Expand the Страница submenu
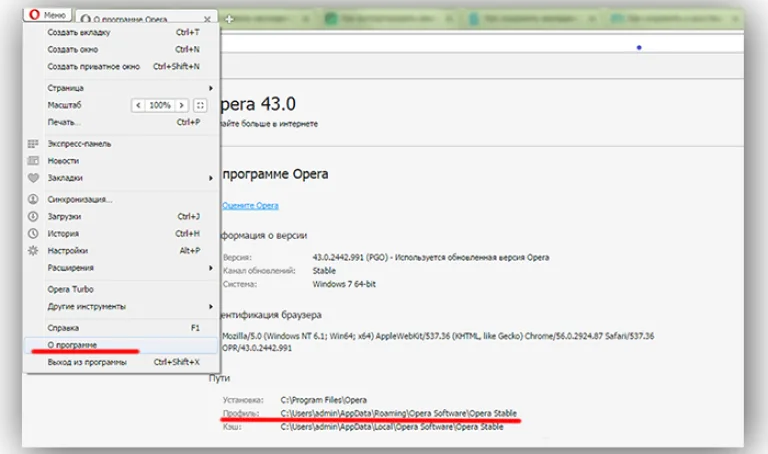The width and height of the screenshot is (768, 454). pyautogui.click(x=122, y=88)
